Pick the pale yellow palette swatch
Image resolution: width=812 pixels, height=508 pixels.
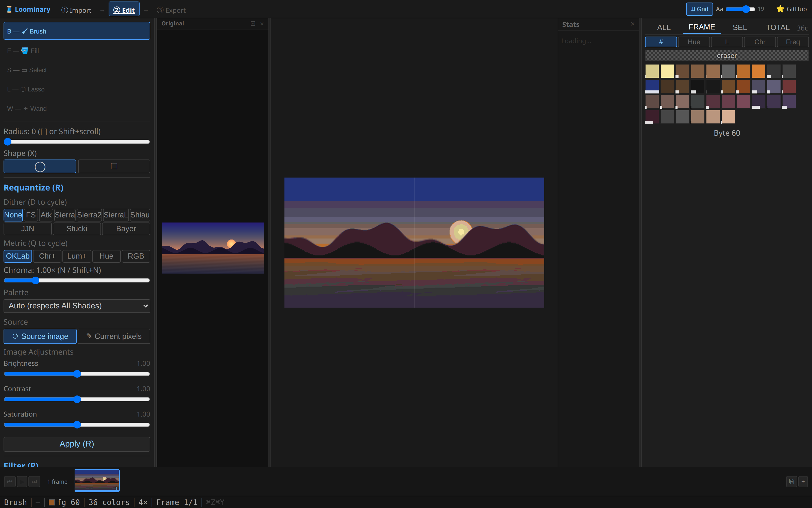tap(667, 71)
